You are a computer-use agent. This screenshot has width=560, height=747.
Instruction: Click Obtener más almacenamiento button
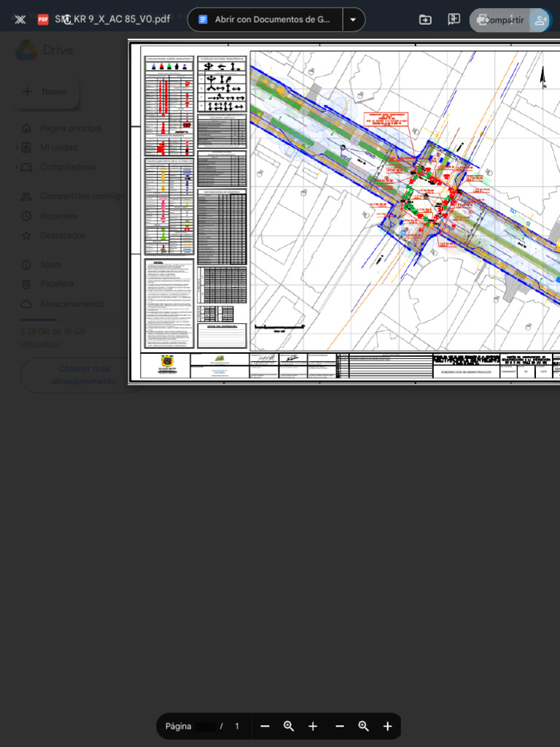tap(83, 375)
